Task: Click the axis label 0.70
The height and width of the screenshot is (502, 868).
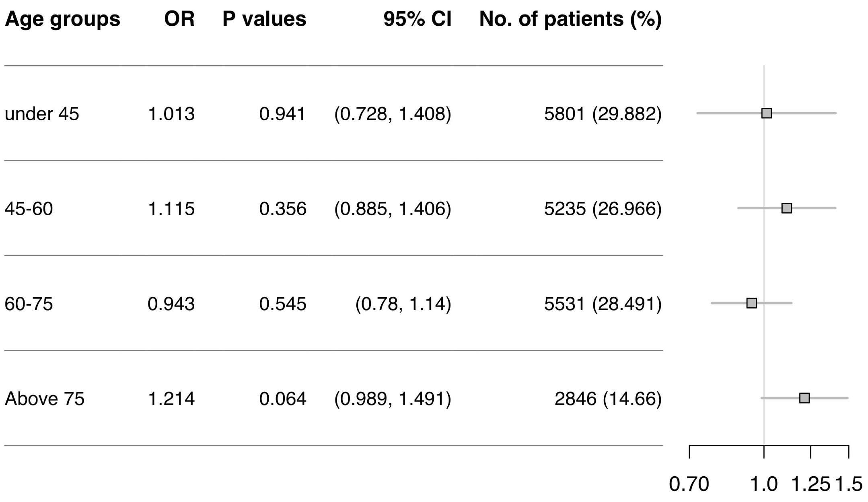Action: pyautogui.click(x=689, y=484)
